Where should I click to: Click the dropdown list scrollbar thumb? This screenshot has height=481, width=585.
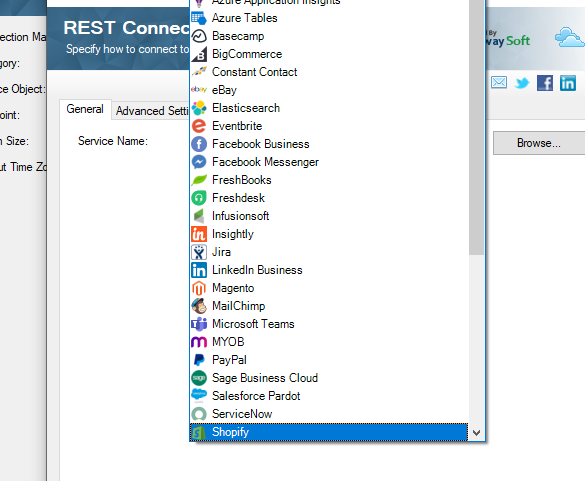pyautogui.click(x=476, y=127)
